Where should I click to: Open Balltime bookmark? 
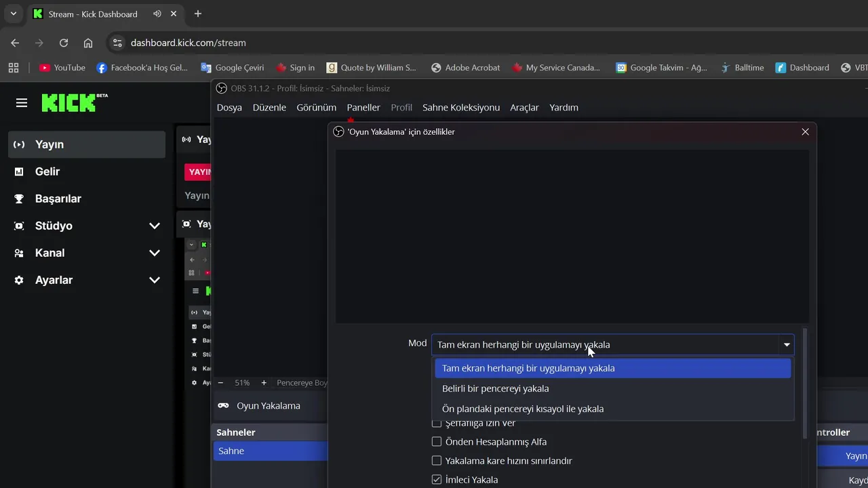[x=743, y=68]
